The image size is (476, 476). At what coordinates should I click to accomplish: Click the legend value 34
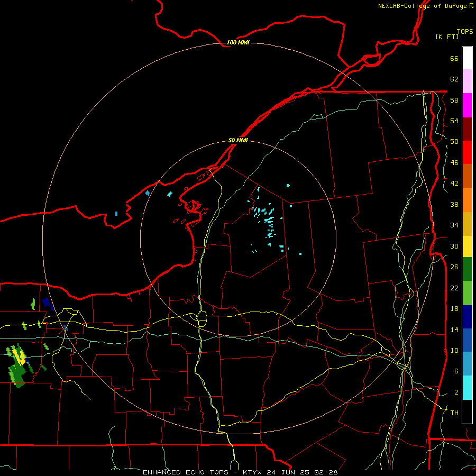tap(454, 225)
